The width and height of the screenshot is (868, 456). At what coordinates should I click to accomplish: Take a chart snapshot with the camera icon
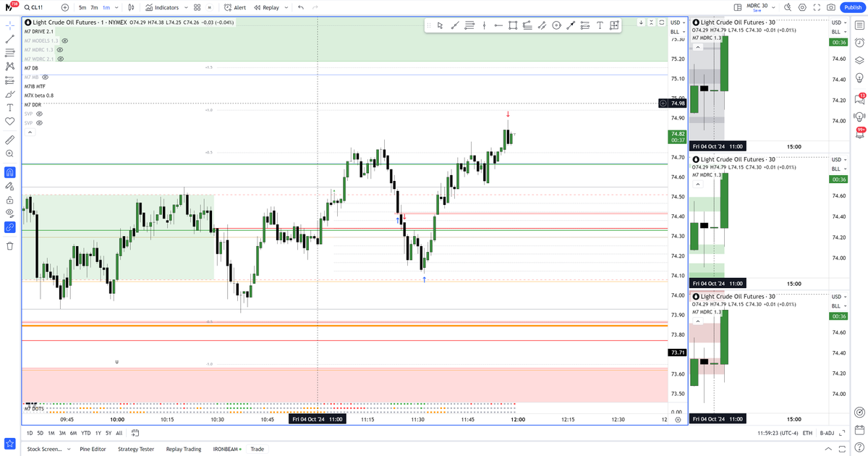[x=830, y=7]
